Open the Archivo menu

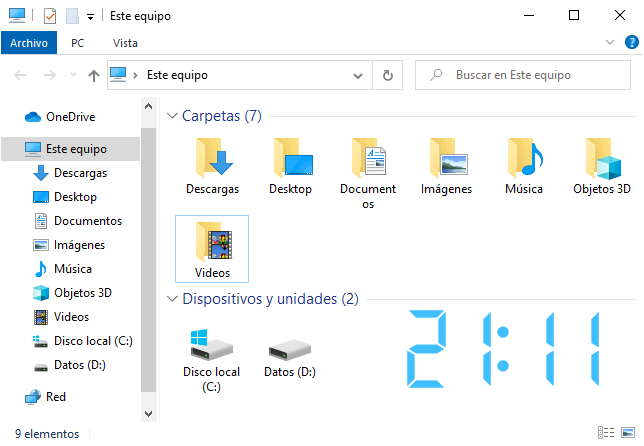click(x=29, y=43)
